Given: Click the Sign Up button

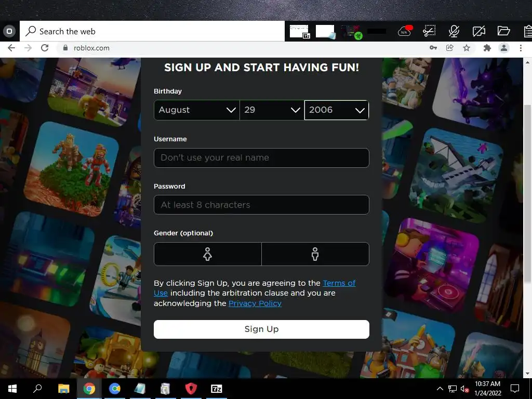Looking at the screenshot, I should (261, 329).
